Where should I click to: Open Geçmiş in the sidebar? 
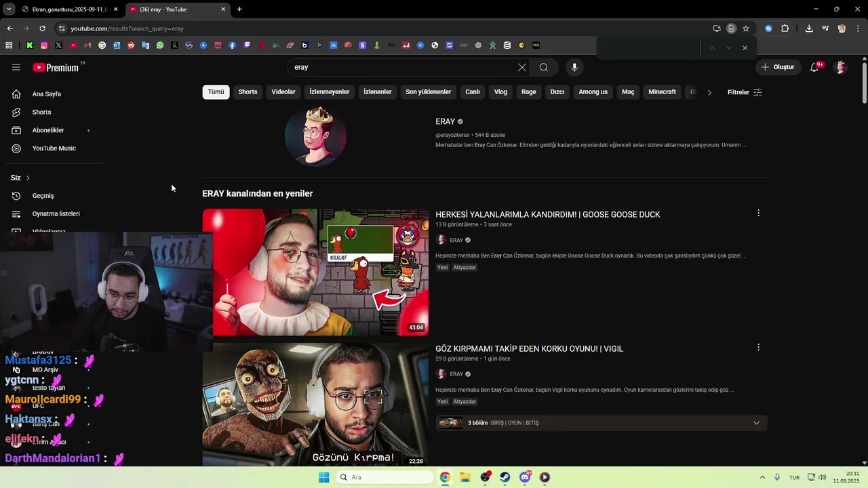point(43,196)
